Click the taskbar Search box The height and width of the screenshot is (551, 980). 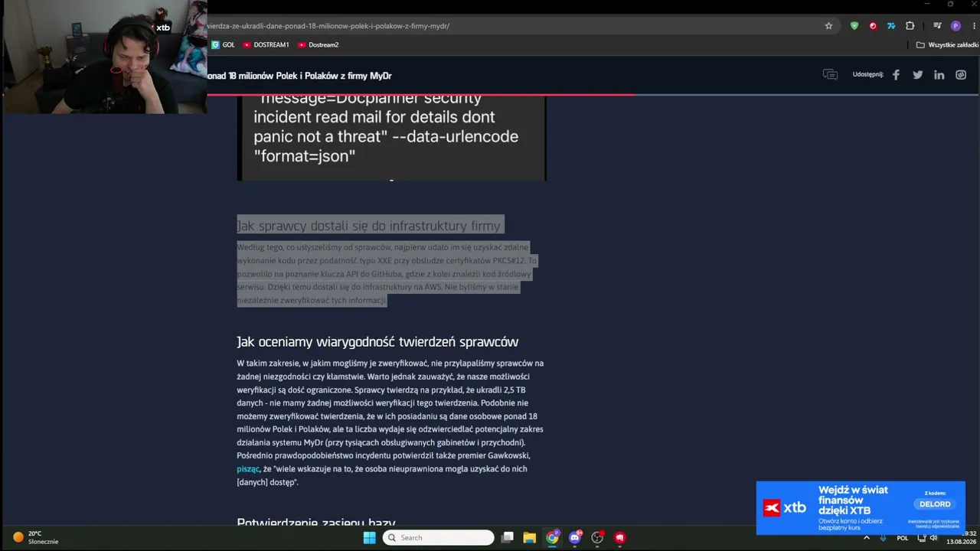(439, 537)
